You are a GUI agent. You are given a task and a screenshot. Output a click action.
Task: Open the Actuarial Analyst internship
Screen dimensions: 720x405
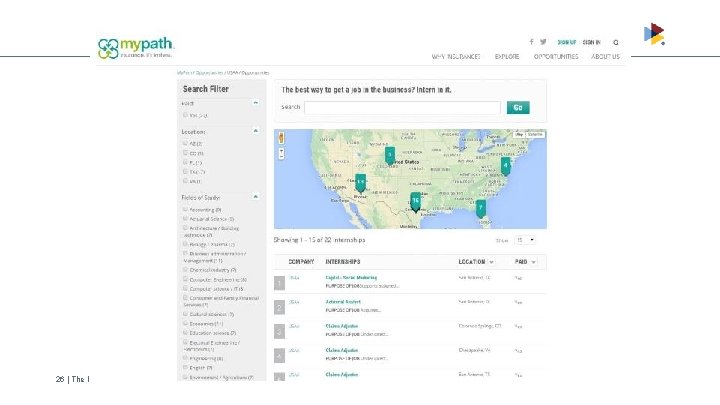tap(343, 302)
